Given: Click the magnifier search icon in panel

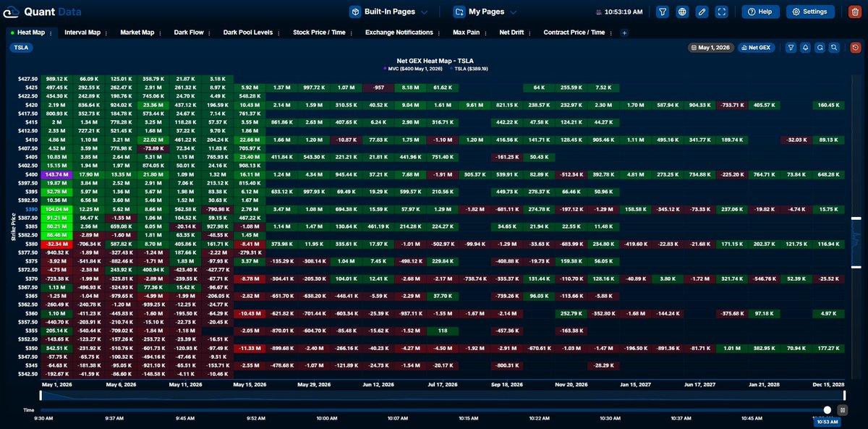Looking at the screenshot, I should (834, 47).
